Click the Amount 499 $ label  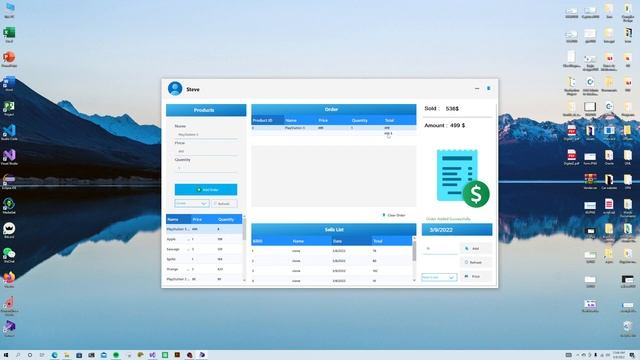pos(444,125)
